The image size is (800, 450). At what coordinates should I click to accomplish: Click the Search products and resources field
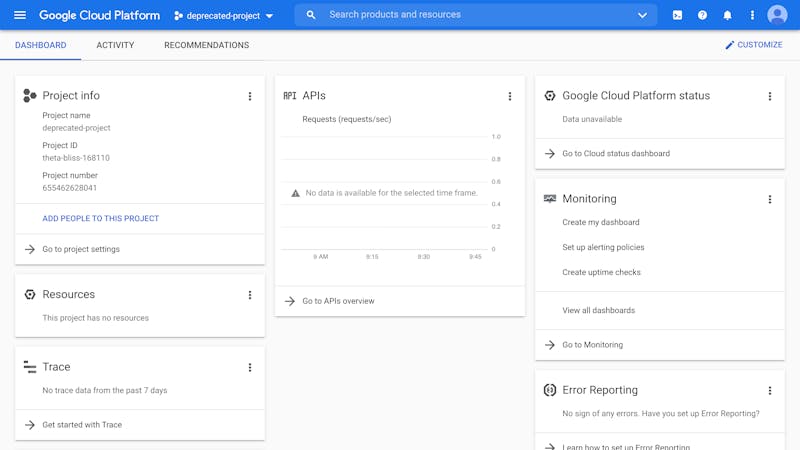[476, 15]
